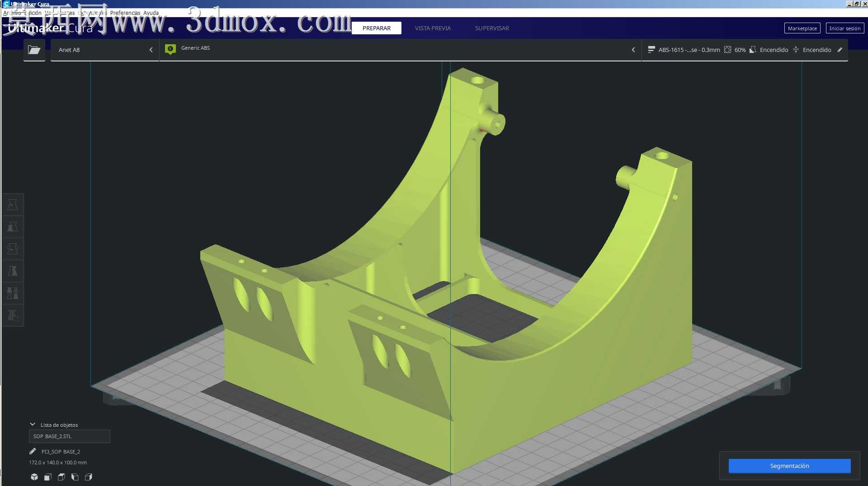Select the Move tool in left toolbar
The height and width of the screenshot is (486, 868).
(x=13, y=205)
